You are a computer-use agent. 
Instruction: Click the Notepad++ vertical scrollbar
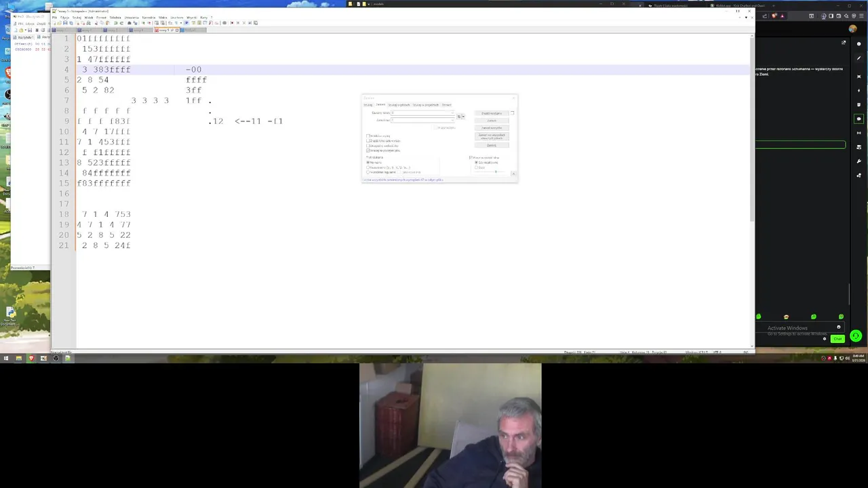click(751, 129)
